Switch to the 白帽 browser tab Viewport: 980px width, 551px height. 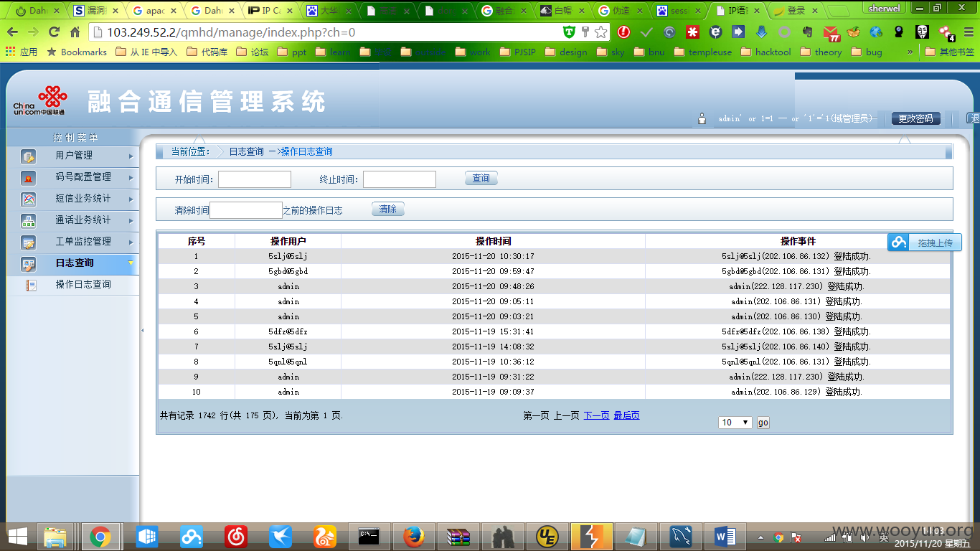click(x=563, y=11)
